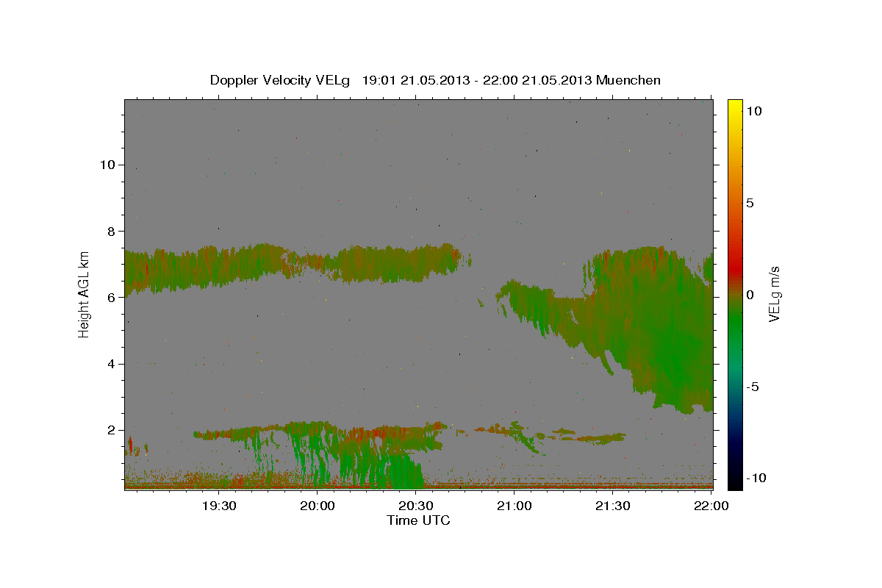This screenshot has width=882, height=588.
Task: Click the colorbar tick label 0
Action: [x=750, y=295]
